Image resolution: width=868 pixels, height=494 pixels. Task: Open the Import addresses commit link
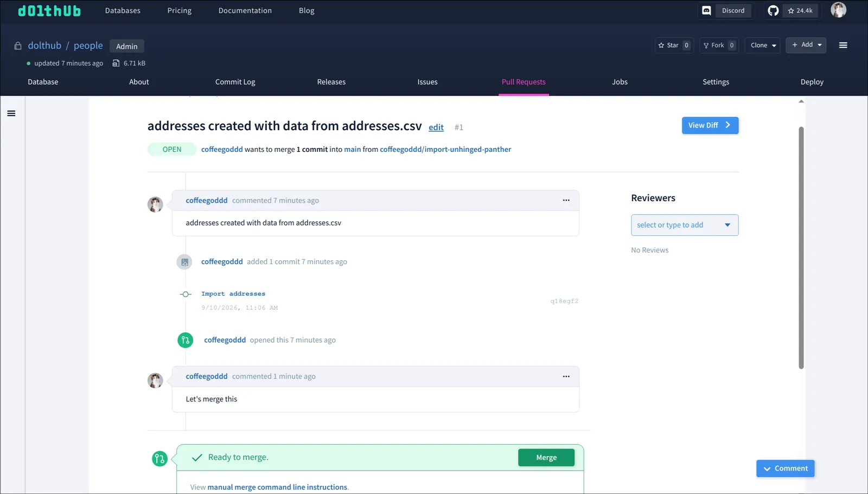click(233, 294)
